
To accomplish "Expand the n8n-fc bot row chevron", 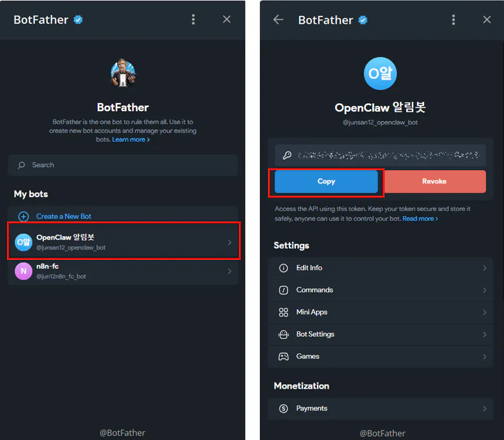I will click(x=230, y=271).
